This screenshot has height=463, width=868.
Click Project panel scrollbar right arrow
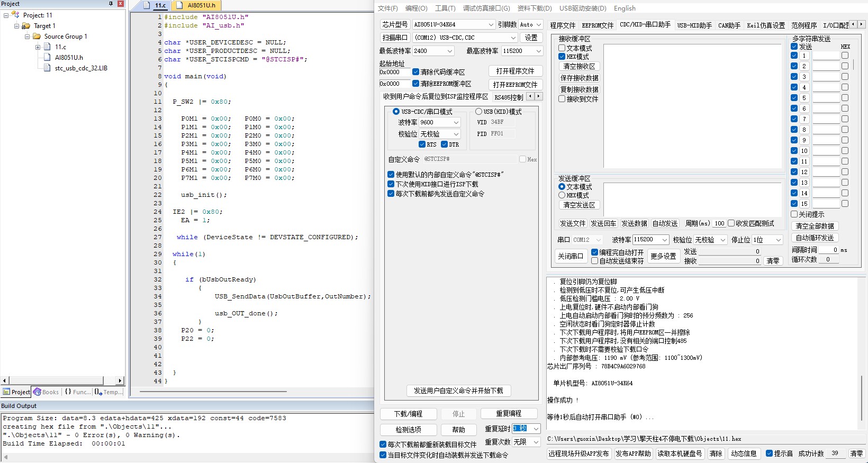click(x=120, y=380)
